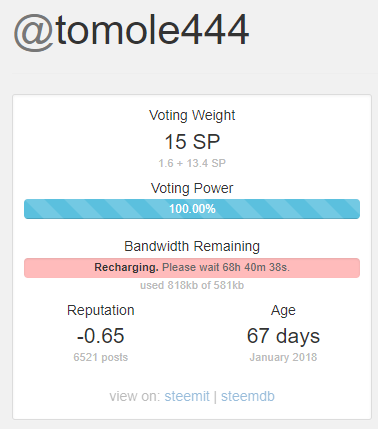Click the Age label
This screenshot has width=378, height=429.
click(x=283, y=311)
